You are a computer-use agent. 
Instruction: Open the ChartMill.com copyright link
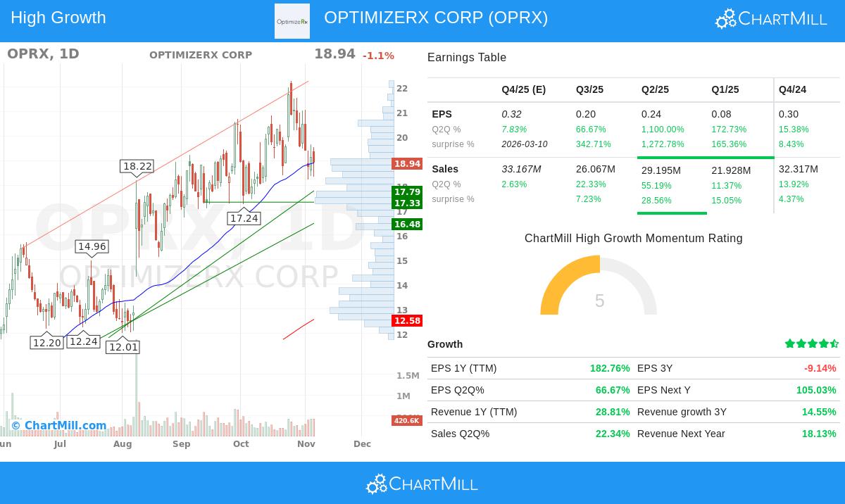[58, 425]
